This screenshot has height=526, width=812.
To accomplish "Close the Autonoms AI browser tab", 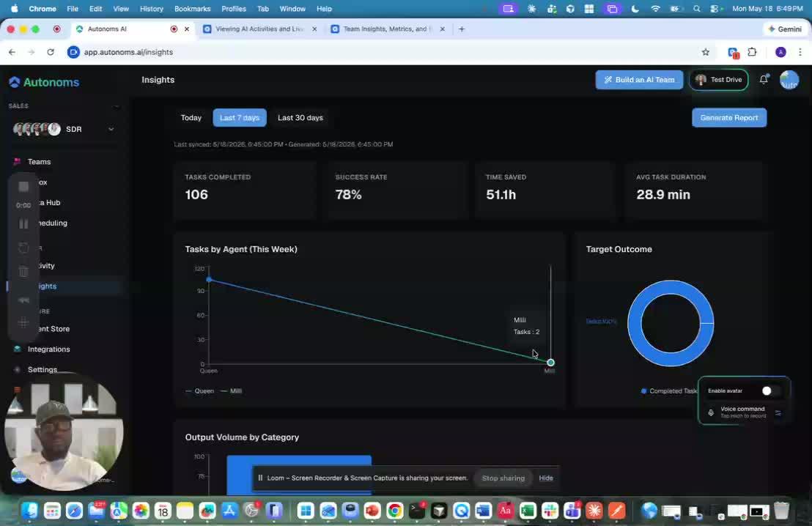I will tap(187, 29).
